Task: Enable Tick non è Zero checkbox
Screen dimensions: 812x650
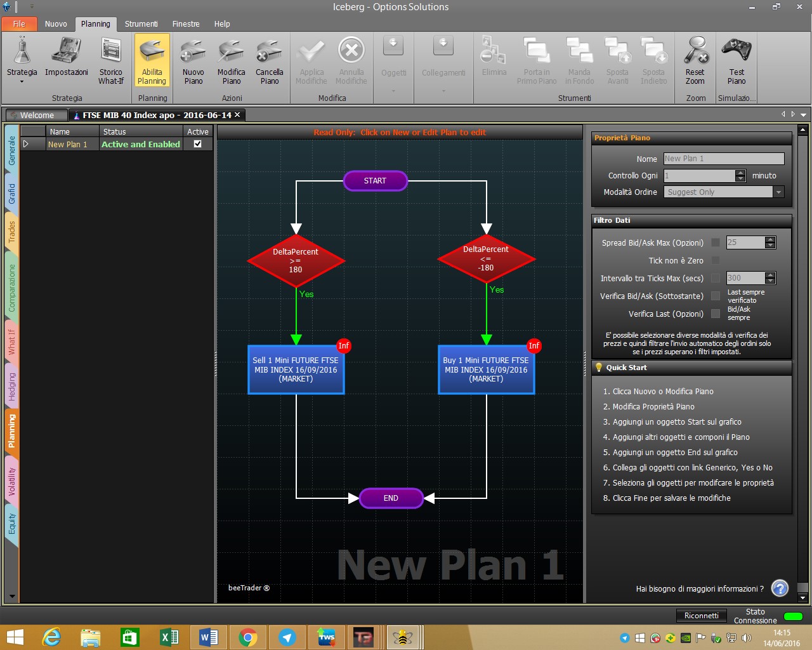Action: tap(716, 260)
